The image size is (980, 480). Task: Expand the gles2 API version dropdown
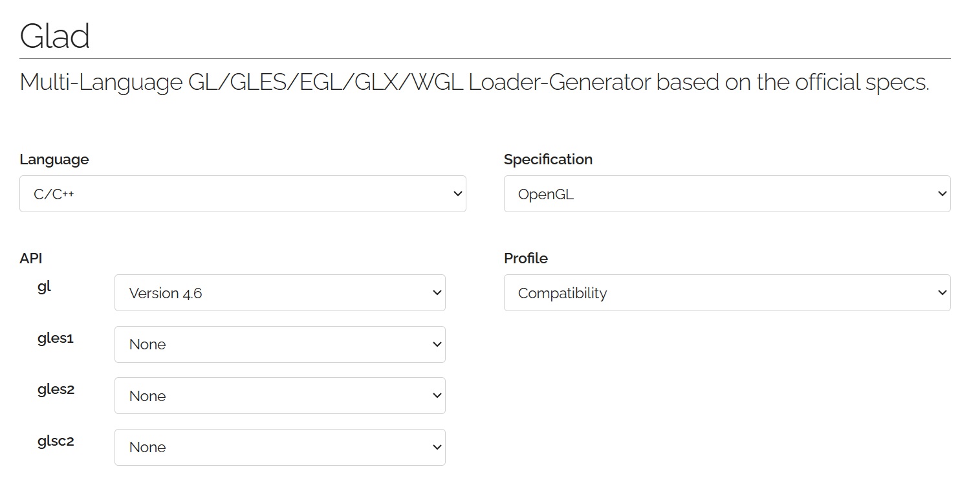(x=279, y=396)
